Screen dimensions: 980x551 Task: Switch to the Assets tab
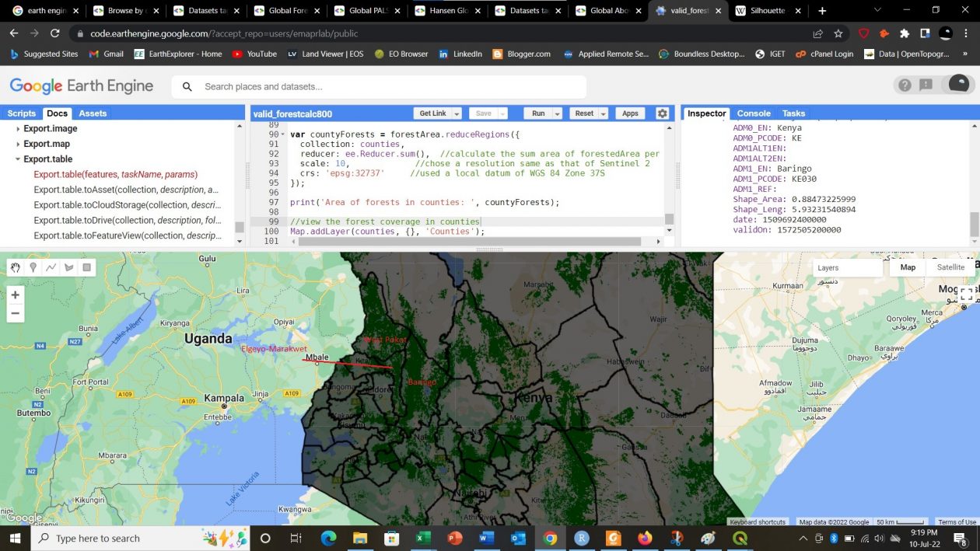[93, 113]
